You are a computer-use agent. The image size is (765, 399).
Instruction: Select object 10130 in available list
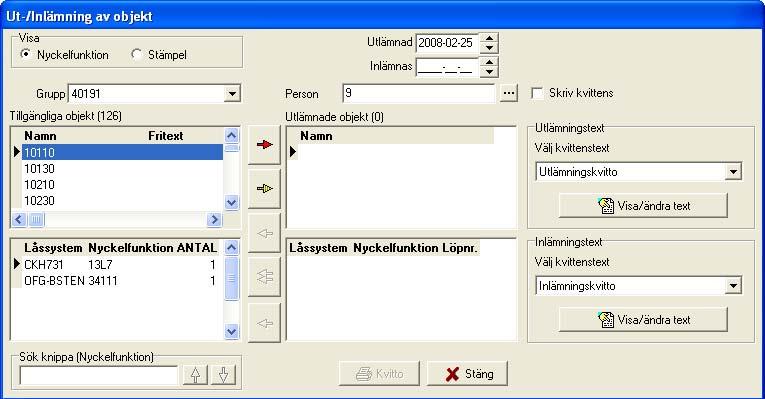[122, 169]
